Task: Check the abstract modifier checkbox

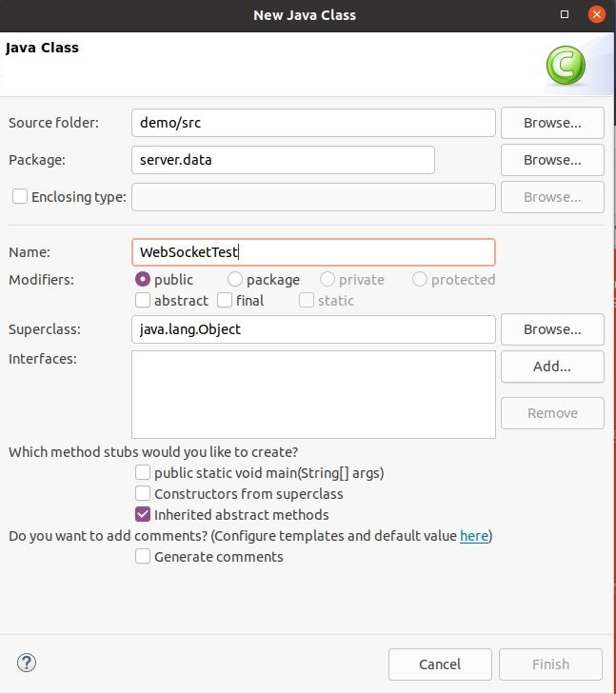Action: pos(143,300)
